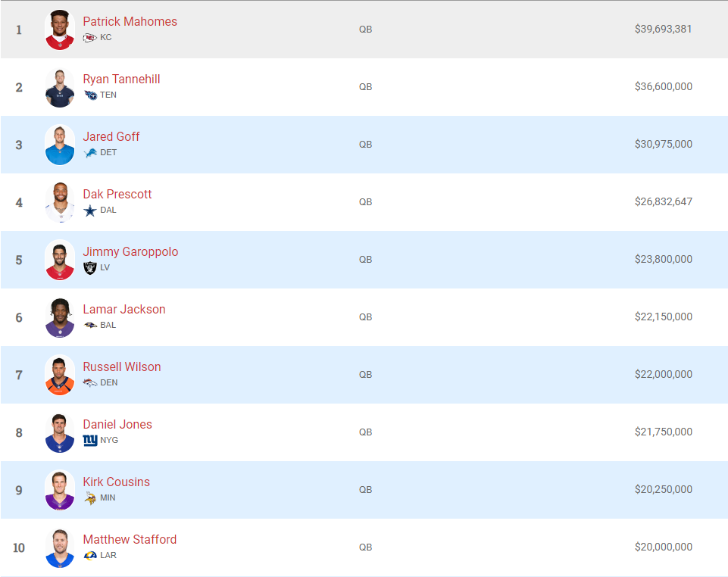Click the New York Giants logo
This screenshot has width=728, height=577.
click(x=90, y=440)
